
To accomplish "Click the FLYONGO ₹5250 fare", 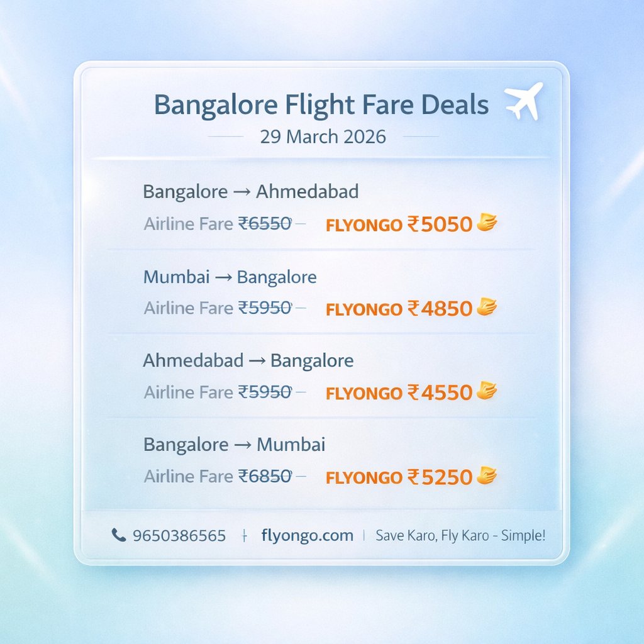I will pos(399,477).
